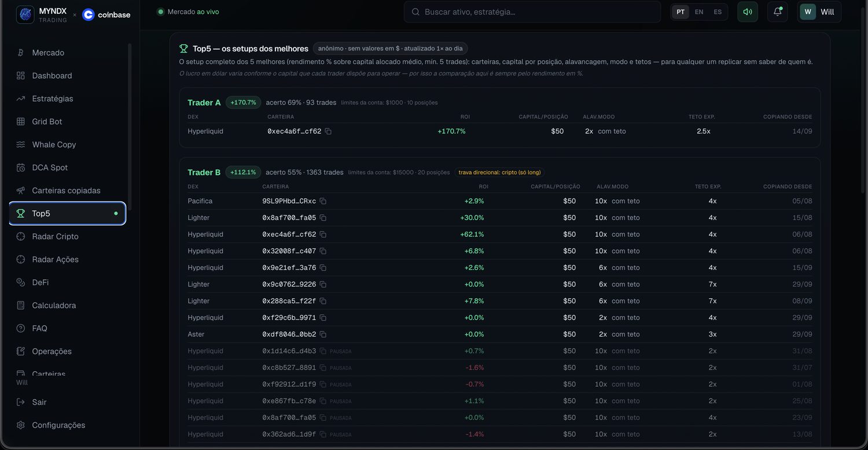Open Carteiras copiadas in the sidebar
This screenshot has width=868, height=450.
tap(67, 191)
